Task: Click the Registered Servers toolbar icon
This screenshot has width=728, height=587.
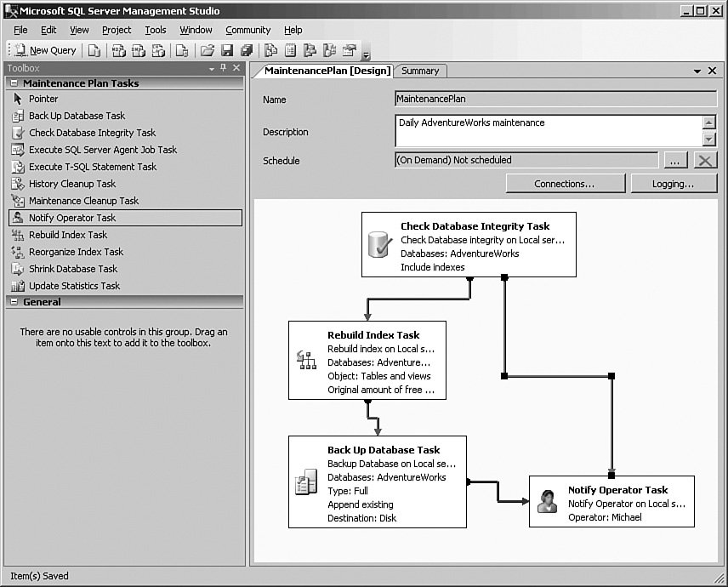Action: tap(270, 50)
